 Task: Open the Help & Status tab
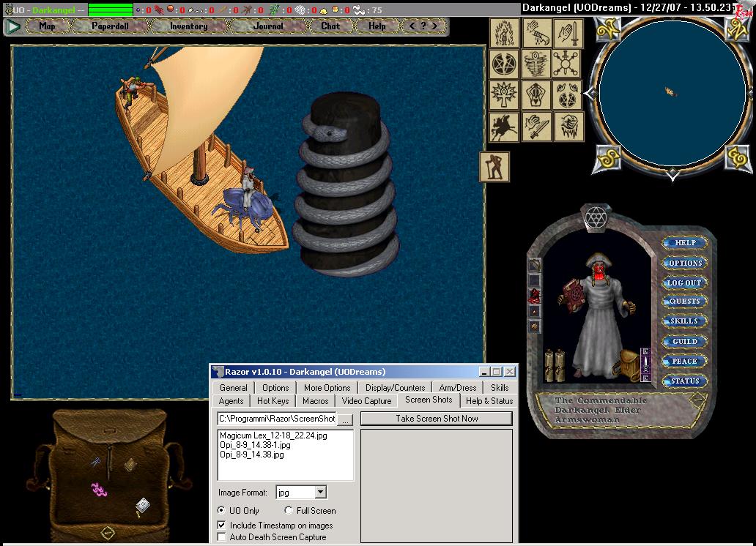tap(489, 401)
